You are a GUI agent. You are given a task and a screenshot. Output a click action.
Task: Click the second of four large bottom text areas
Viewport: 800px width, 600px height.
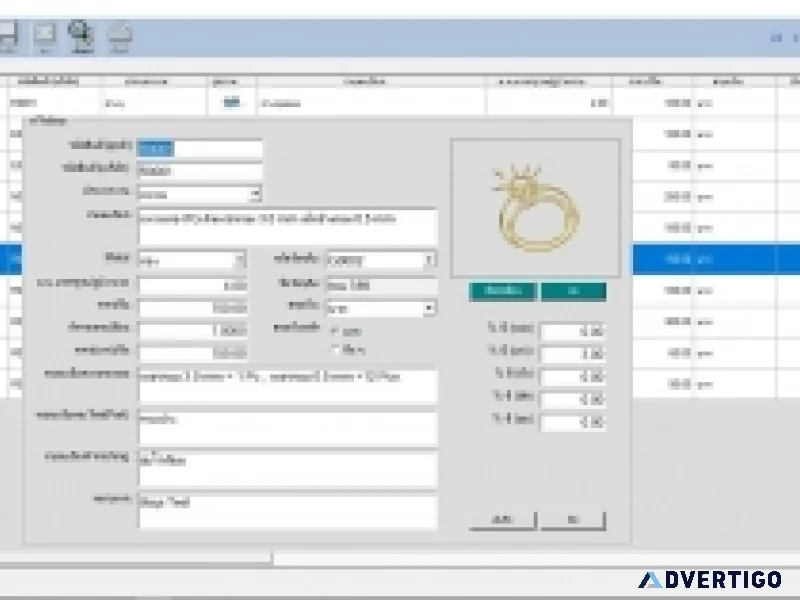tap(288, 429)
